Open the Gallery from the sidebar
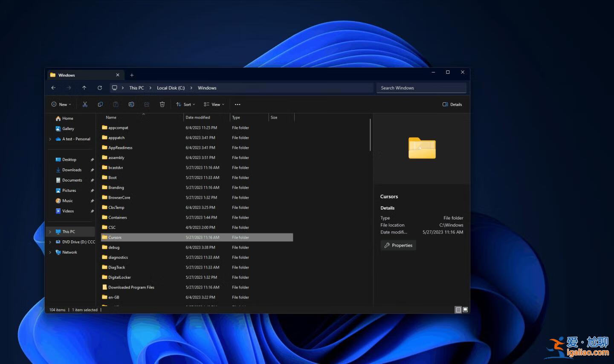The image size is (614, 364). coord(68,128)
